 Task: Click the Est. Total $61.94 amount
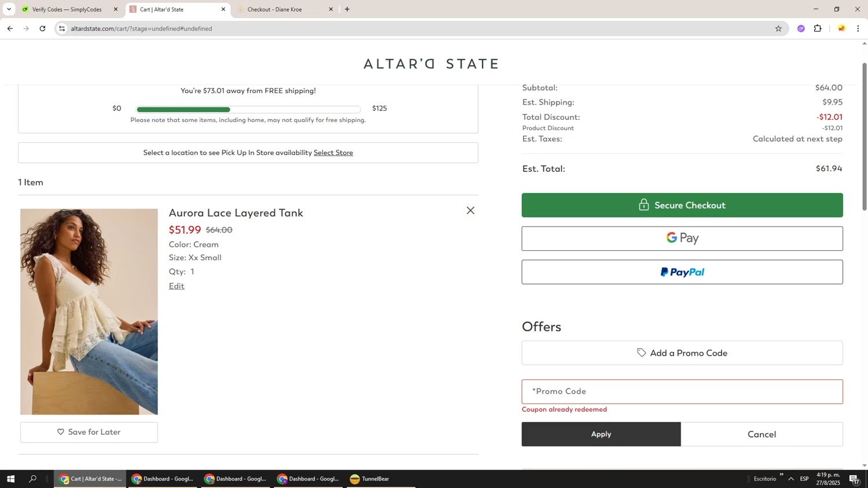(829, 169)
